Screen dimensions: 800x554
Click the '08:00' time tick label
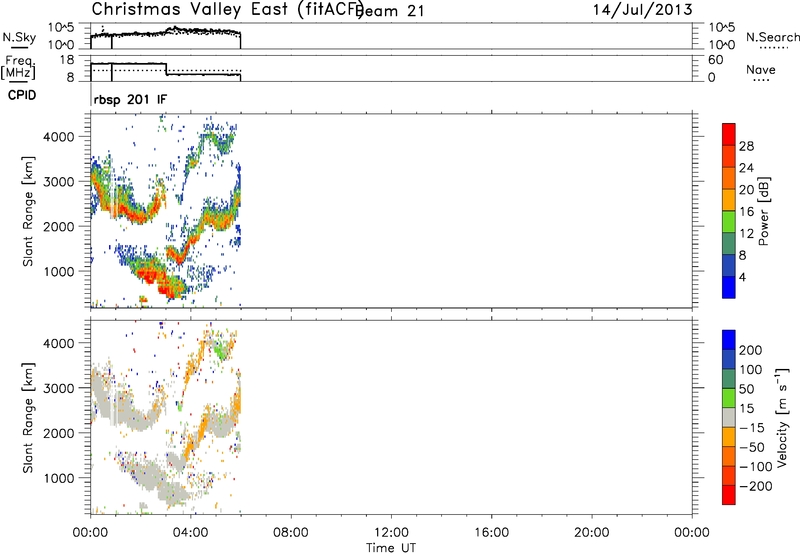pyautogui.click(x=291, y=533)
